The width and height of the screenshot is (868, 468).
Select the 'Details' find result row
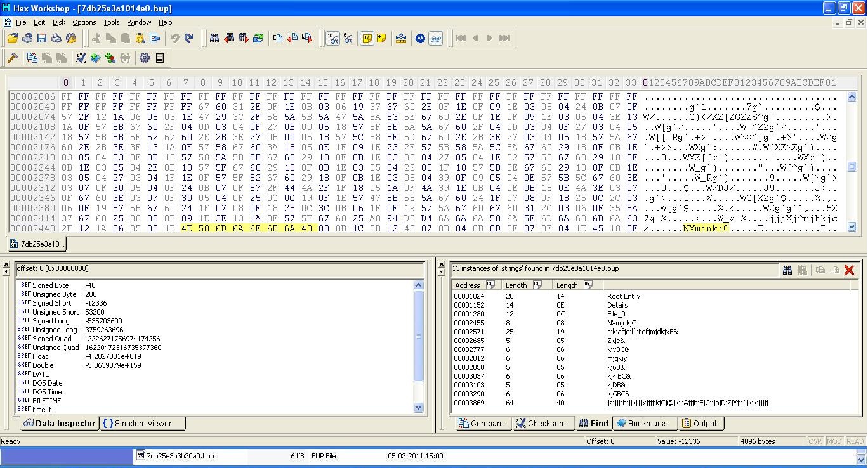(x=655, y=305)
